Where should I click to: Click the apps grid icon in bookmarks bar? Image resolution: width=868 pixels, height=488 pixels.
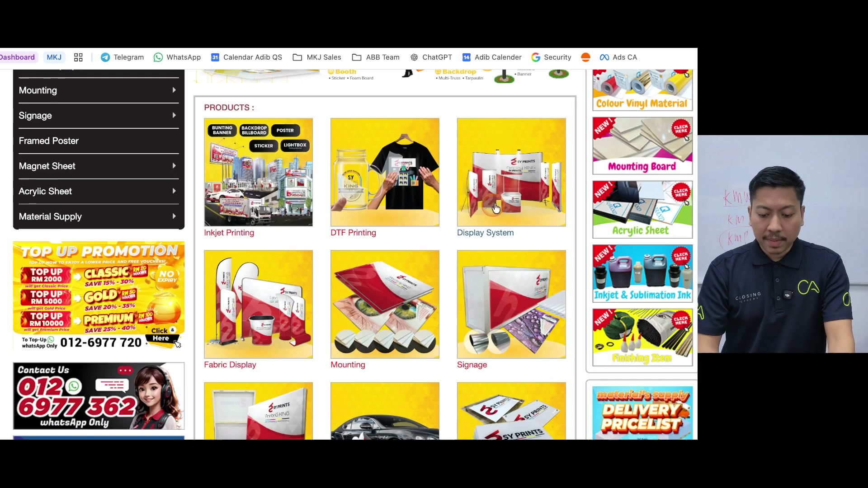click(x=78, y=57)
